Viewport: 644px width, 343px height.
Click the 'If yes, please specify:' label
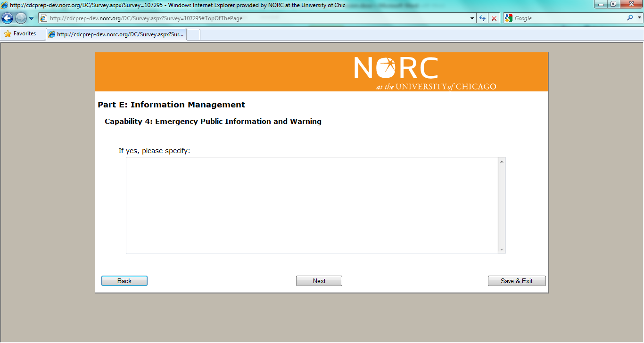coord(154,151)
